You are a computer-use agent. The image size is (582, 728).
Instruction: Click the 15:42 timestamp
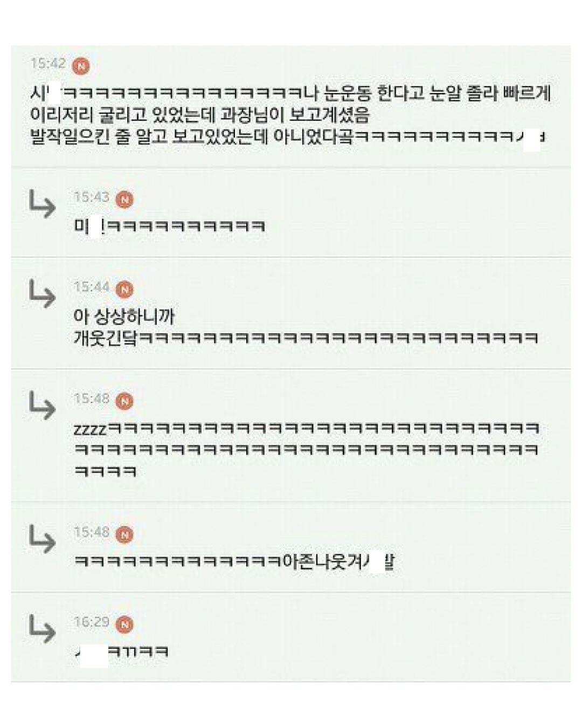tap(48, 64)
